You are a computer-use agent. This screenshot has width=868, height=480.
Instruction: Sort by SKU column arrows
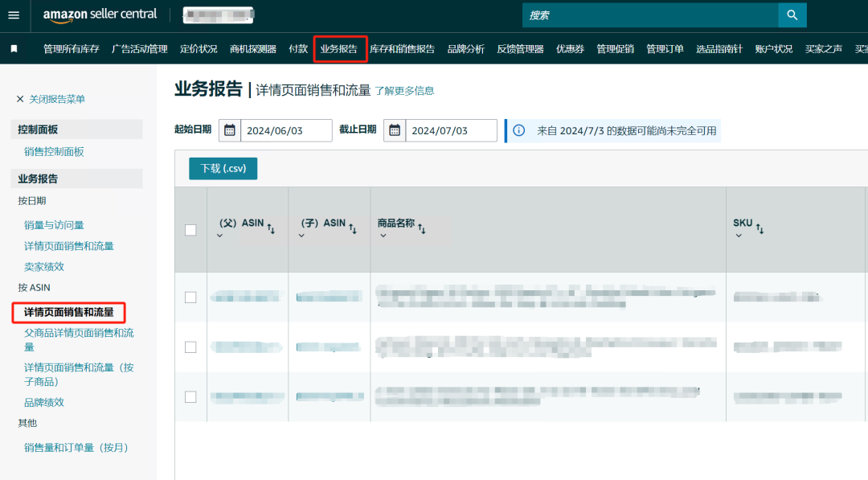pyautogui.click(x=759, y=229)
